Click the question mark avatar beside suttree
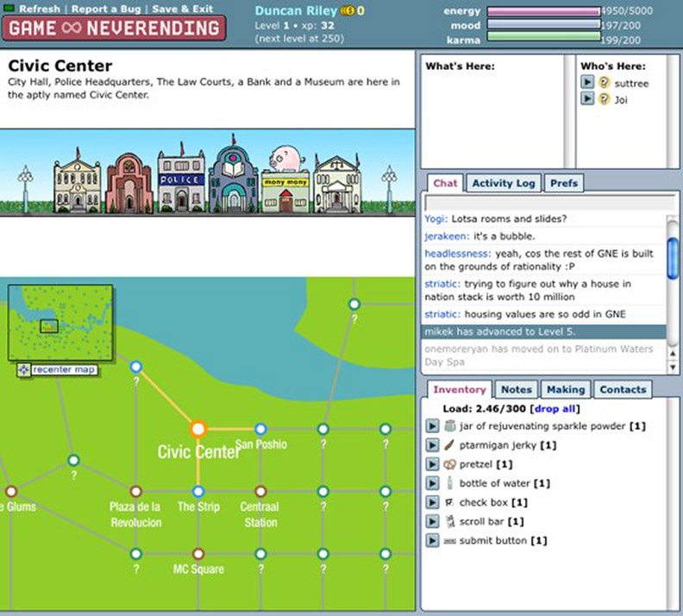 coord(605,84)
